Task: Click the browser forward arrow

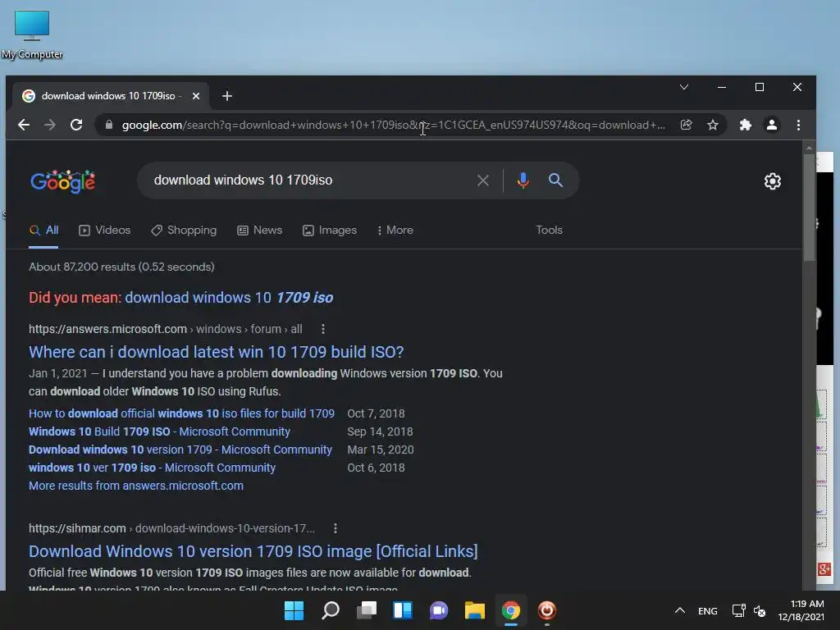Action: 50,125
